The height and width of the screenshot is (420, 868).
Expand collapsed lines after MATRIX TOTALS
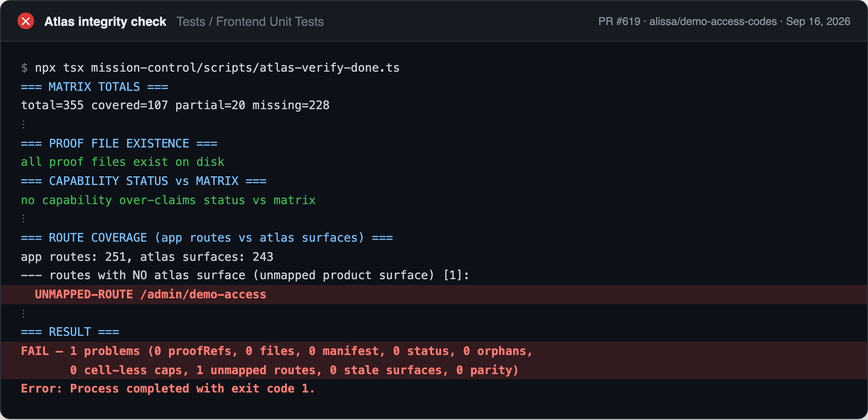click(x=23, y=124)
